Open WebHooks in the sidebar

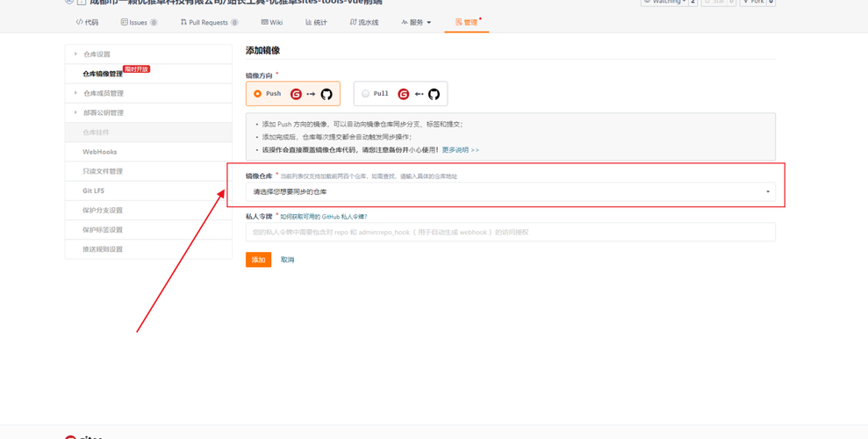click(x=148, y=152)
